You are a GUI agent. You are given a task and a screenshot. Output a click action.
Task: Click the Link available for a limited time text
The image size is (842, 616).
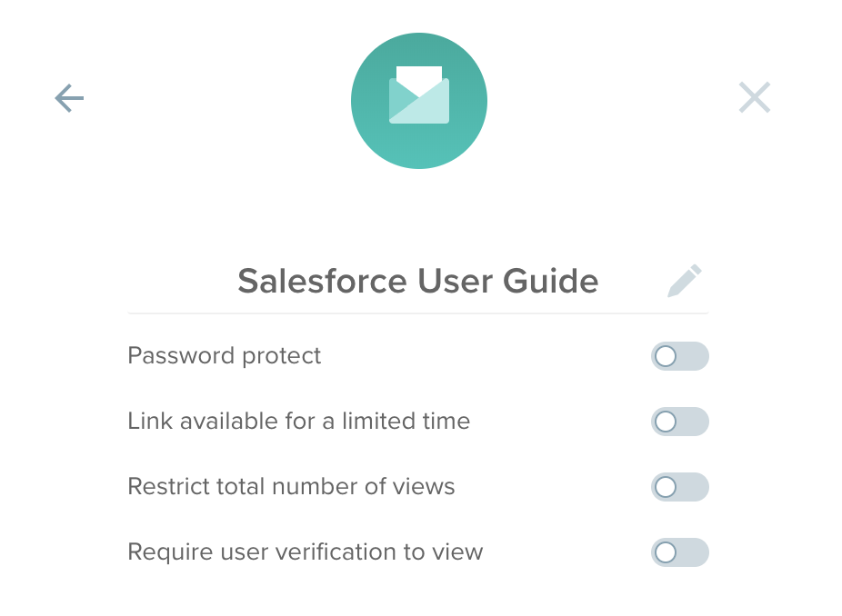tap(298, 422)
